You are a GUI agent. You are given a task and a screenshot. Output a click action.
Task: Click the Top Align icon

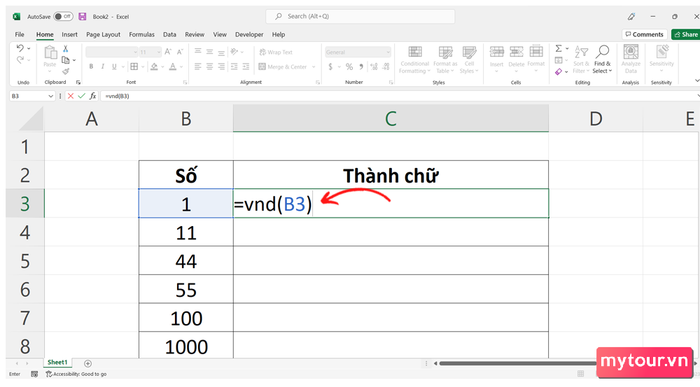(198, 52)
